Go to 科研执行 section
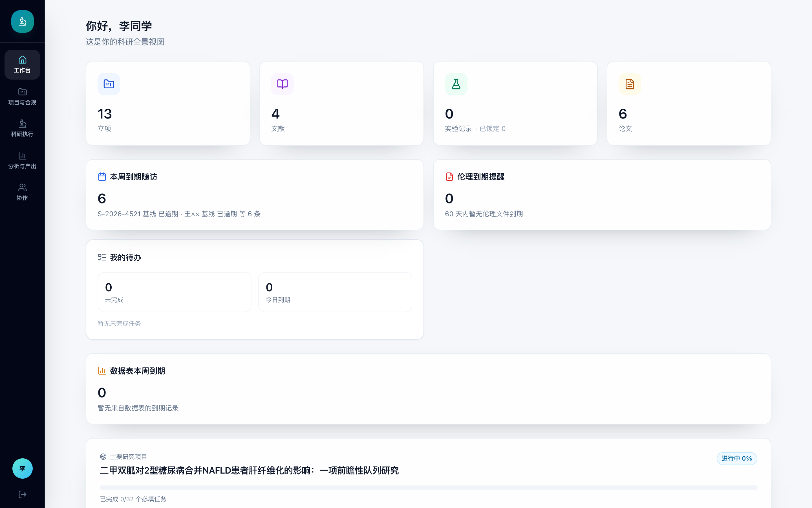 tap(22, 128)
